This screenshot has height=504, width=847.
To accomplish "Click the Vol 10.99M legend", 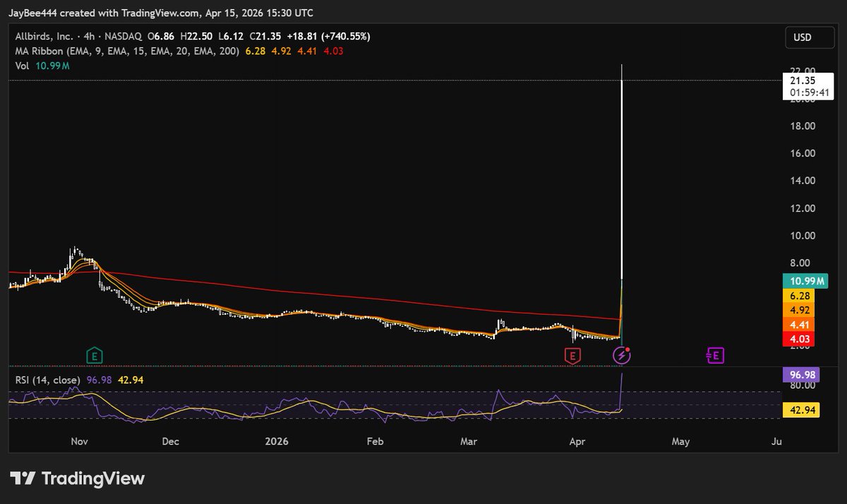I will (x=42, y=66).
